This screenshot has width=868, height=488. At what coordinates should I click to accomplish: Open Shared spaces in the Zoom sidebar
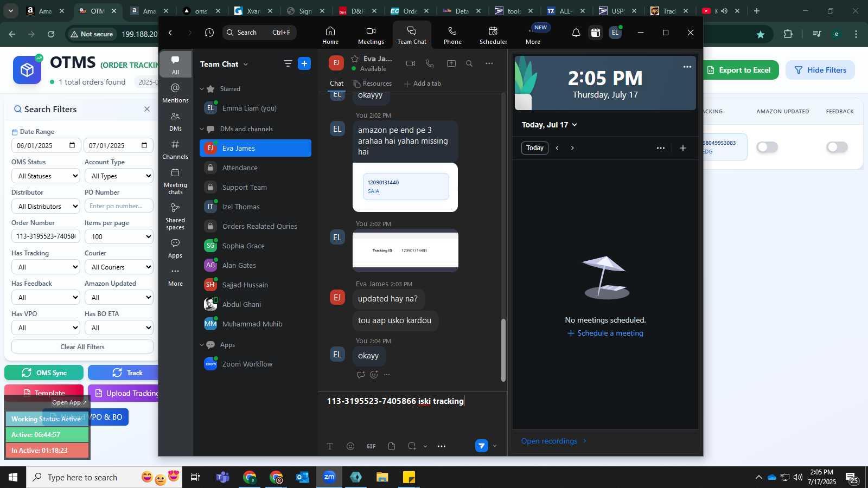175,216
